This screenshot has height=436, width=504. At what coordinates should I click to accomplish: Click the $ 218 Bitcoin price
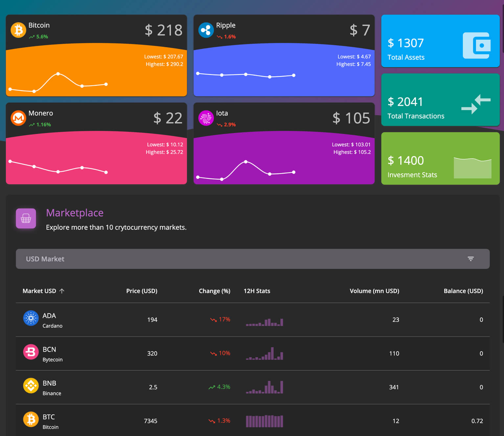pyautogui.click(x=164, y=30)
